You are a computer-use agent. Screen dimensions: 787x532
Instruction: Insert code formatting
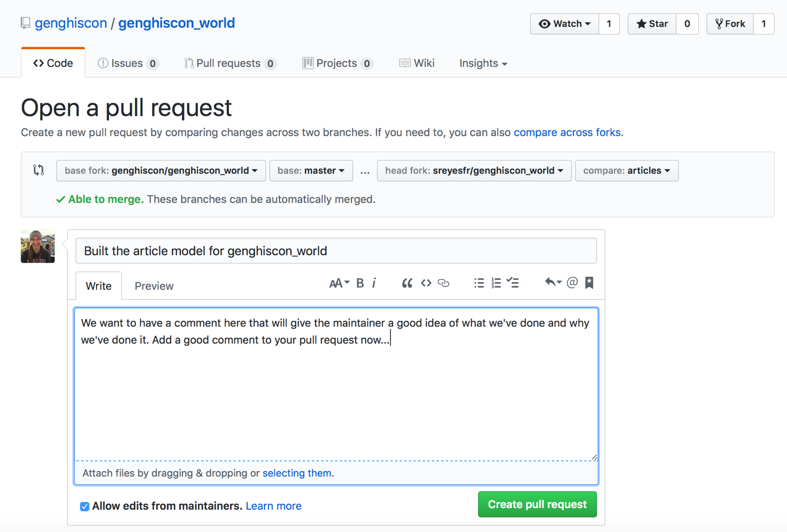point(426,283)
